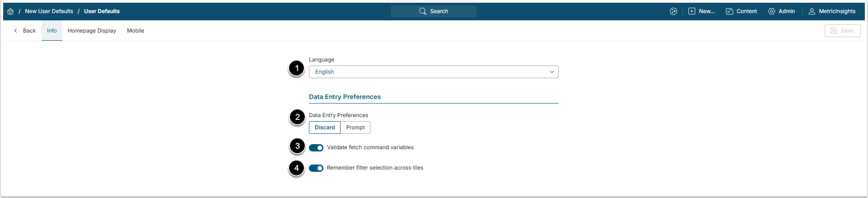
Task: Switch to the Mobile tab
Action: pos(136,31)
